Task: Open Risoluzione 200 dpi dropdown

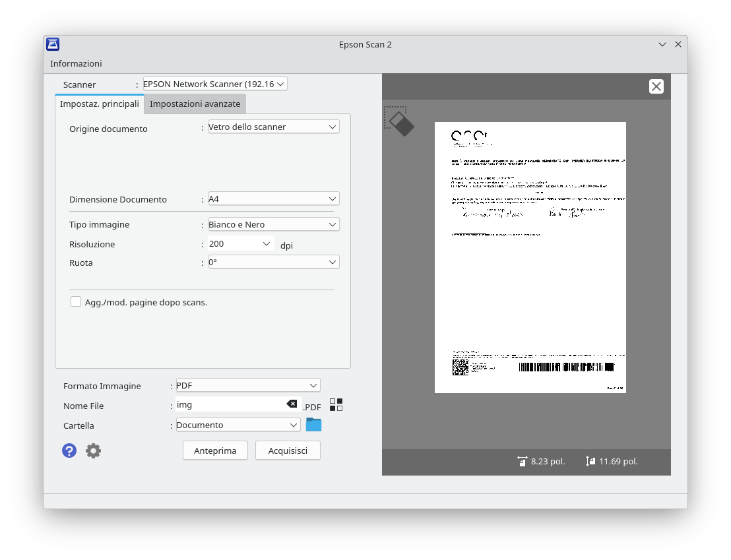Action: (241, 244)
